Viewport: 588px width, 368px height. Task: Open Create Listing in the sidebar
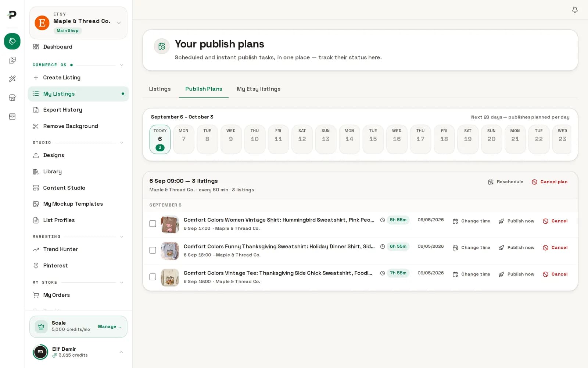[x=78, y=78]
